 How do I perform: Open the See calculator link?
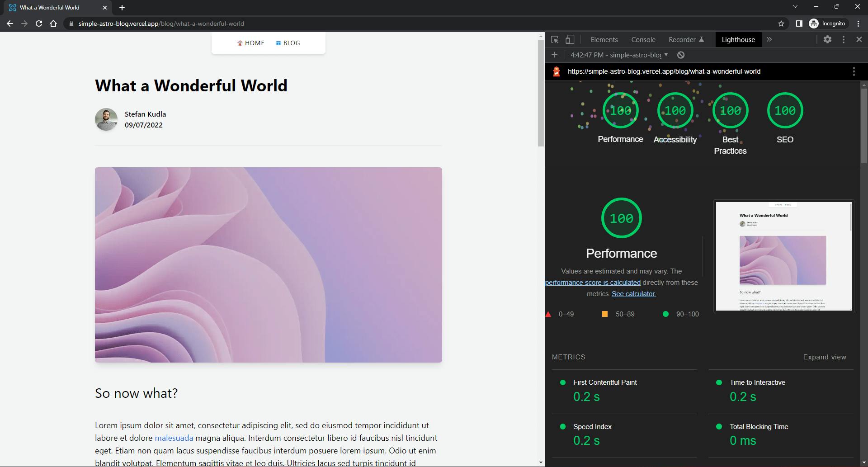click(x=633, y=294)
